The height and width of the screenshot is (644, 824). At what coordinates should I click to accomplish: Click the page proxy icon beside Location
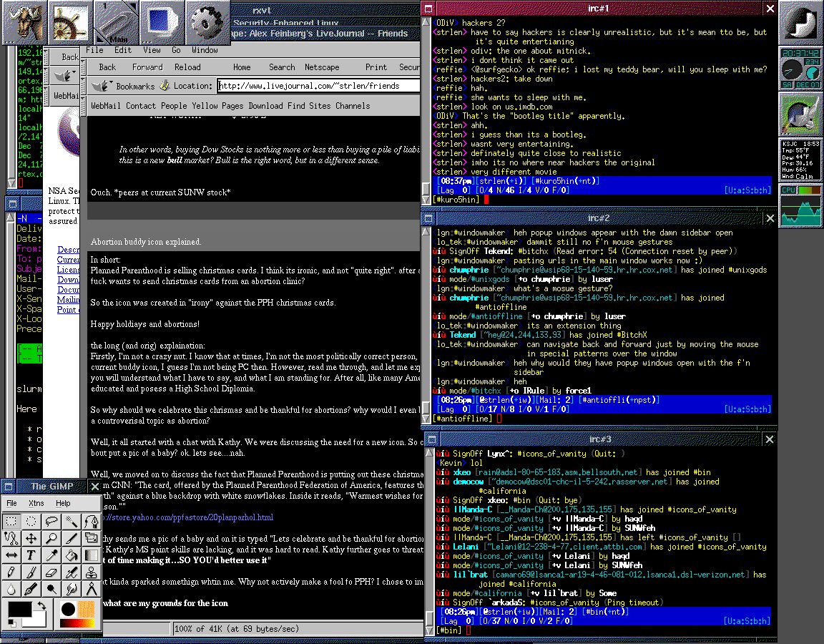pos(165,85)
